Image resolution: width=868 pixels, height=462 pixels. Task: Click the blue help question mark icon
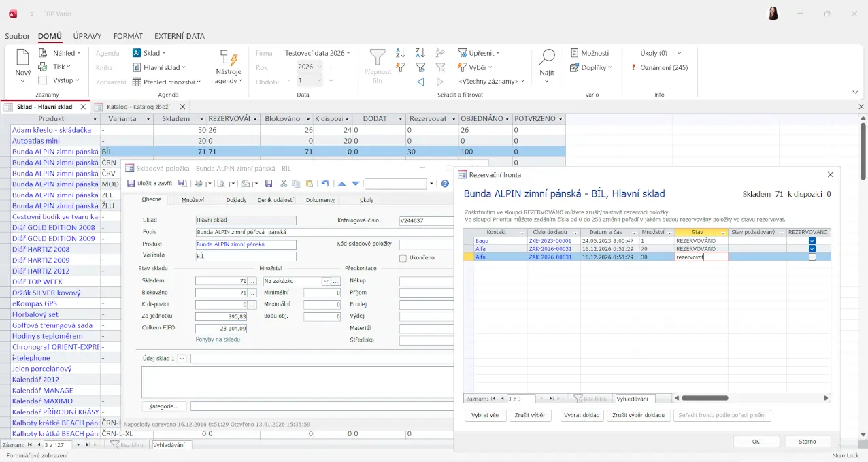pyautogui.click(x=445, y=184)
